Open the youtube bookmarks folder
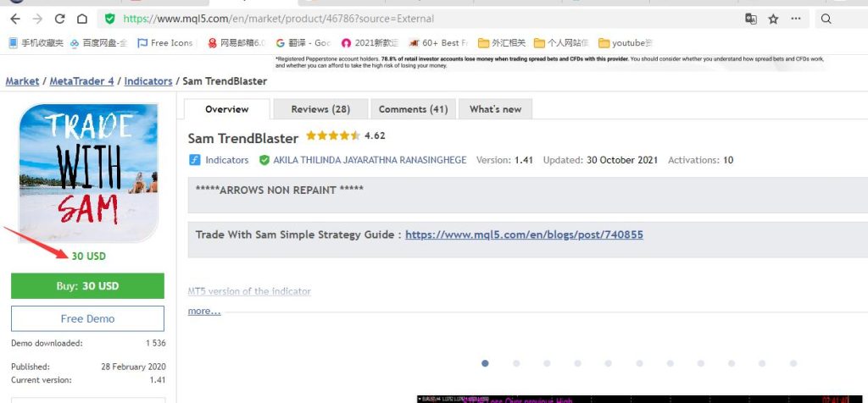The image size is (868, 403). point(627,42)
